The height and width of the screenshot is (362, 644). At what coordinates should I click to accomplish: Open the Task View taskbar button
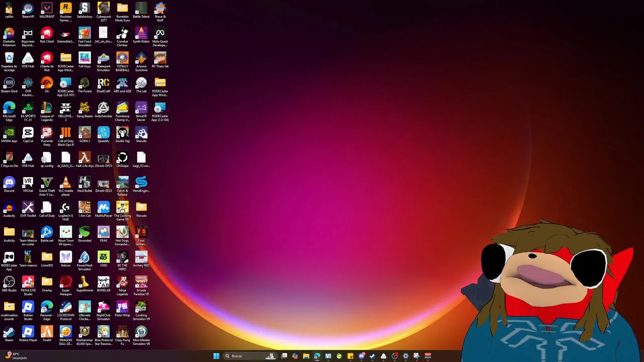pos(284,356)
